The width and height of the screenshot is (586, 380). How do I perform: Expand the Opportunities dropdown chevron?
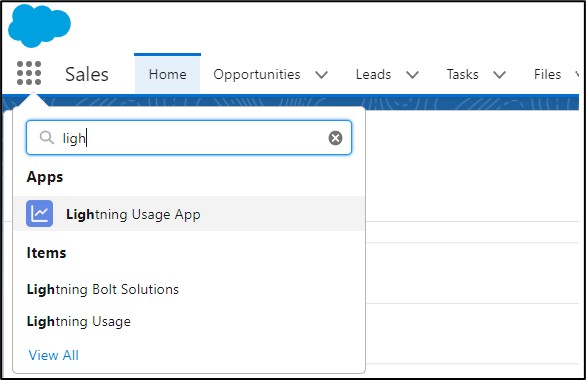tap(321, 75)
